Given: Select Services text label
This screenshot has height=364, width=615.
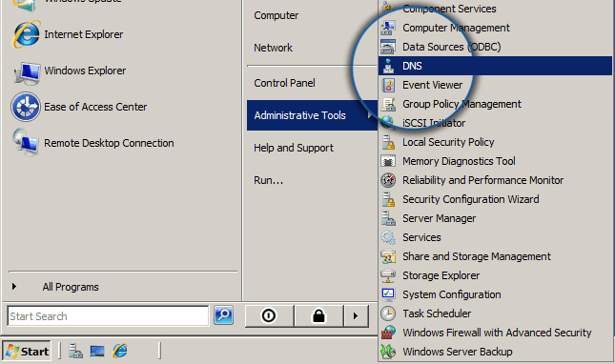Looking at the screenshot, I should (x=421, y=237).
